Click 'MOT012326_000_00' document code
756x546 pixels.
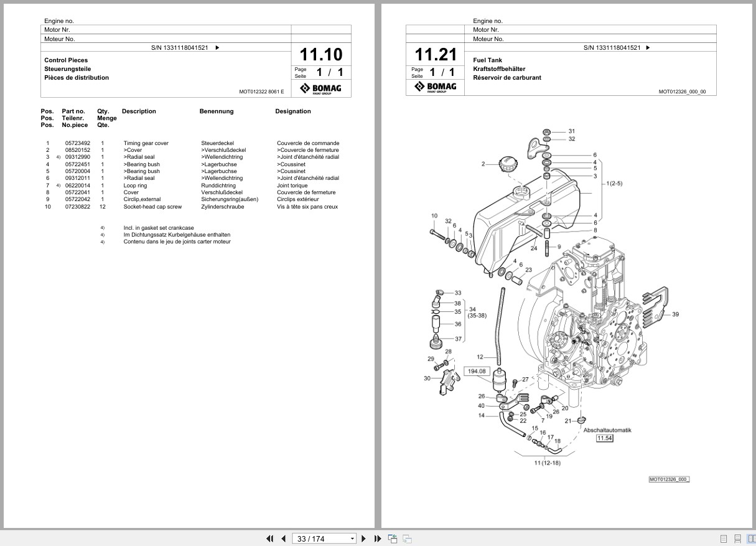pos(683,92)
